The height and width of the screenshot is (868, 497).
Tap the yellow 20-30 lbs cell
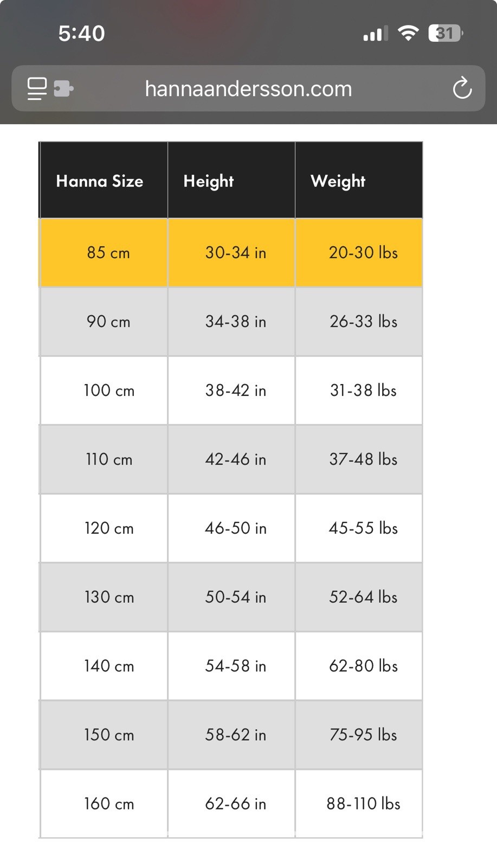tap(359, 253)
